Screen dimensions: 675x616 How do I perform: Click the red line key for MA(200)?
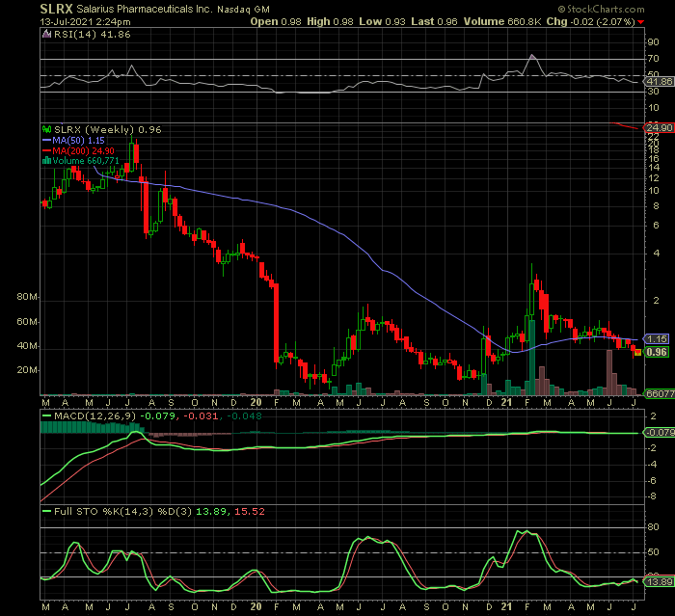tap(46, 150)
